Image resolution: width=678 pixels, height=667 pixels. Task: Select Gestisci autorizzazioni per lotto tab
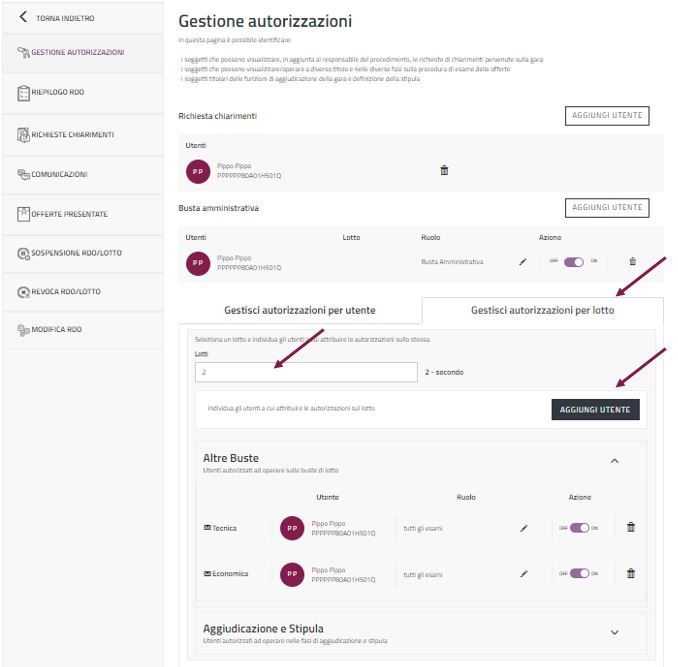pyautogui.click(x=542, y=311)
